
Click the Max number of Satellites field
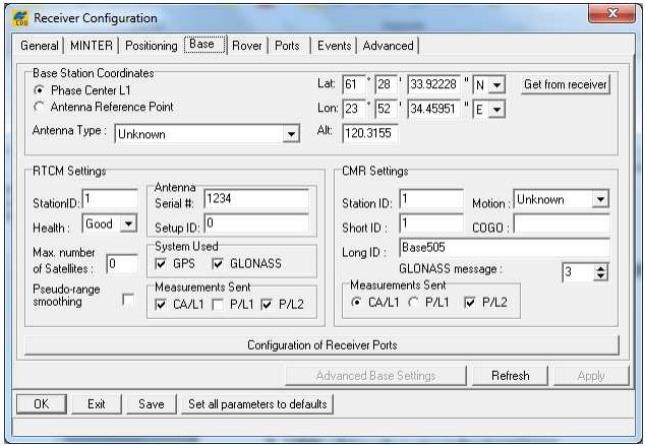(122, 264)
